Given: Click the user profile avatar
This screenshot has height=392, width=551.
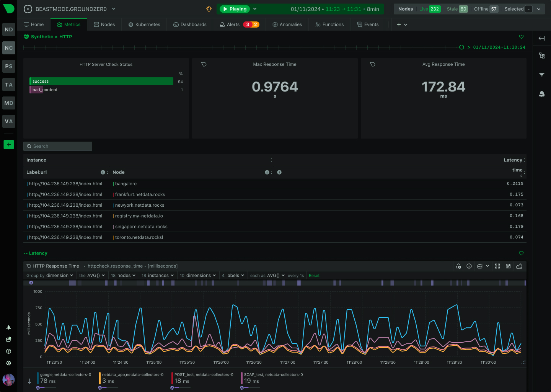Looking at the screenshot, I should click(8, 380).
